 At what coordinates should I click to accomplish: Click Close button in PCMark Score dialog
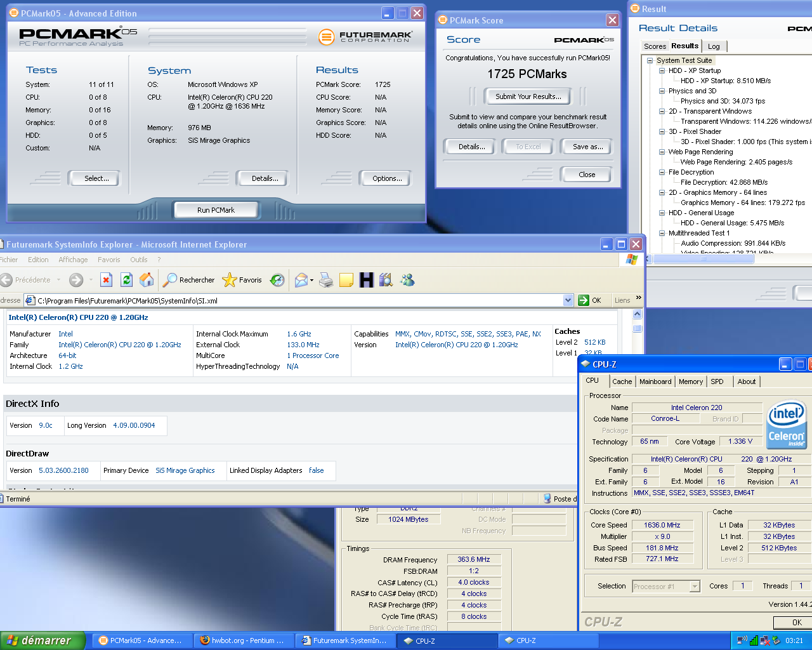[587, 175]
